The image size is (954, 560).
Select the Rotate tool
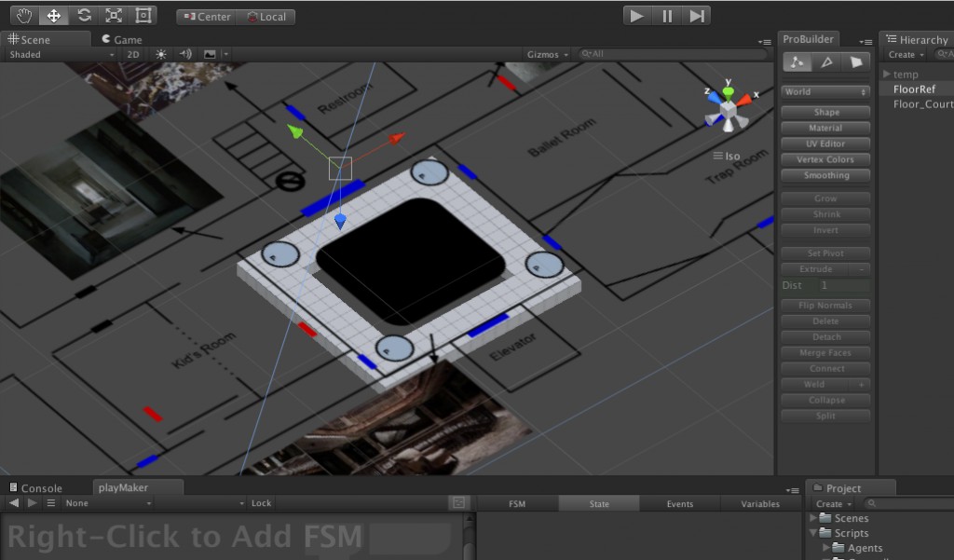pyautogui.click(x=84, y=16)
